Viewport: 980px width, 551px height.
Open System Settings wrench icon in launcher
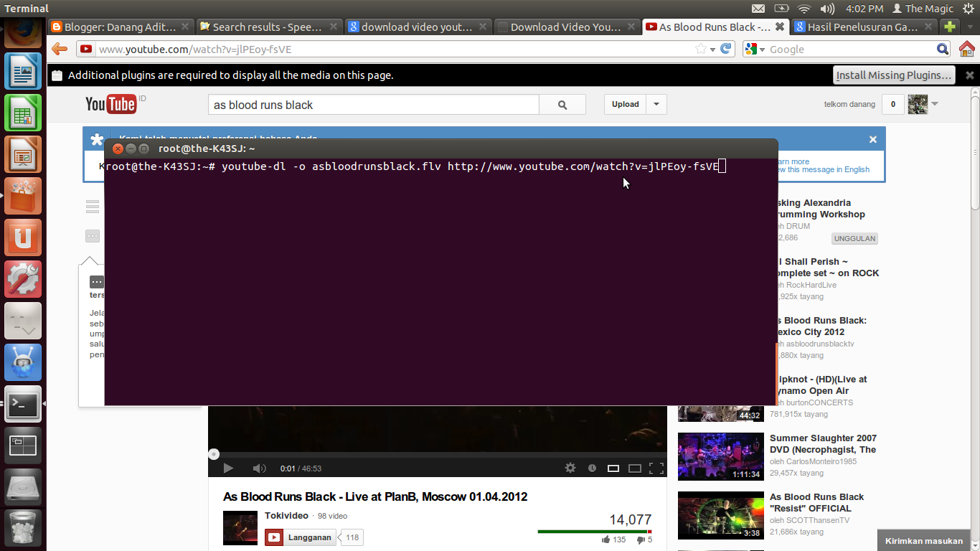(x=23, y=280)
